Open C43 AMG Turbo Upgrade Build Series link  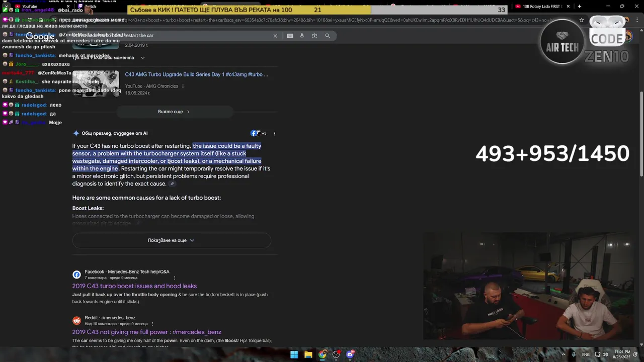tap(196, 74)
